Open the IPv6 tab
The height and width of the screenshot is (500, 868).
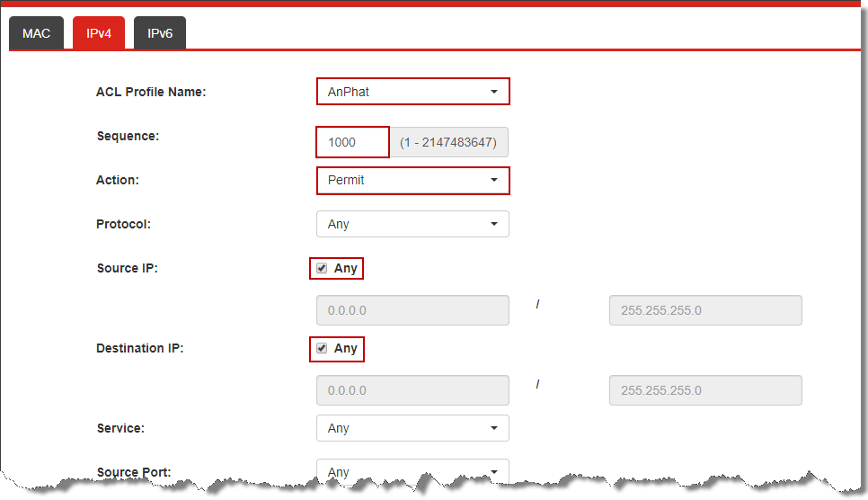(159, 33)
